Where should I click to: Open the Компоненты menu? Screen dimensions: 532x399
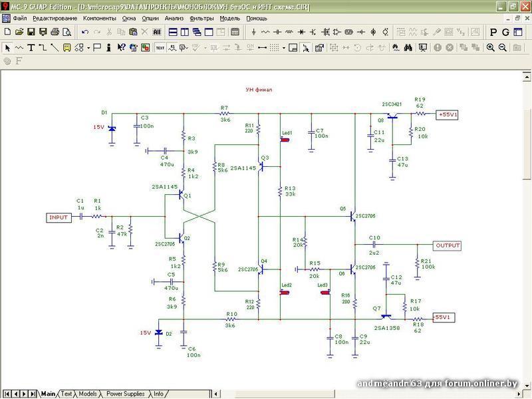99,18
